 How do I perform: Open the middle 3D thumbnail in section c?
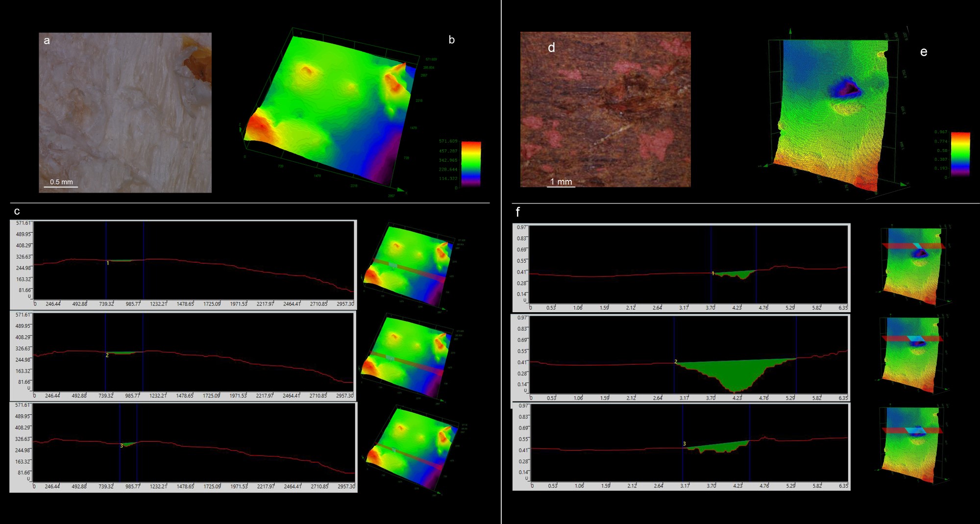coord(408,356)
